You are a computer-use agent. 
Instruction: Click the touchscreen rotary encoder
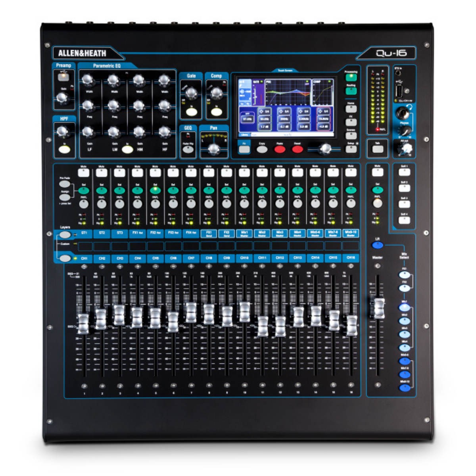(x=325, y=149)
